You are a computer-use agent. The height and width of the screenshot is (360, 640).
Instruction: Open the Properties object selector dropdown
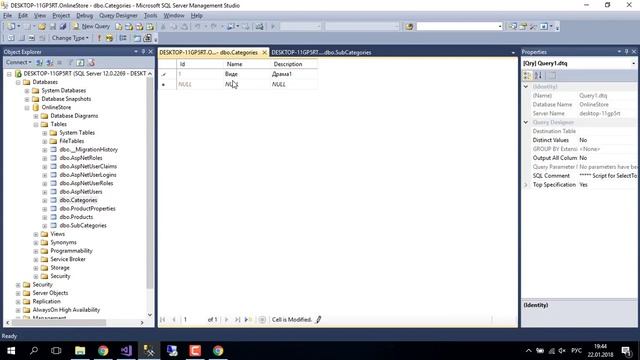(x=633, y=63)
